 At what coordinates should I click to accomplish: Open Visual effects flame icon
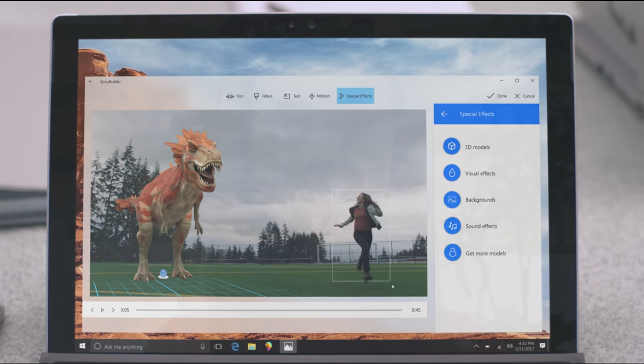[x=452, y=173]
